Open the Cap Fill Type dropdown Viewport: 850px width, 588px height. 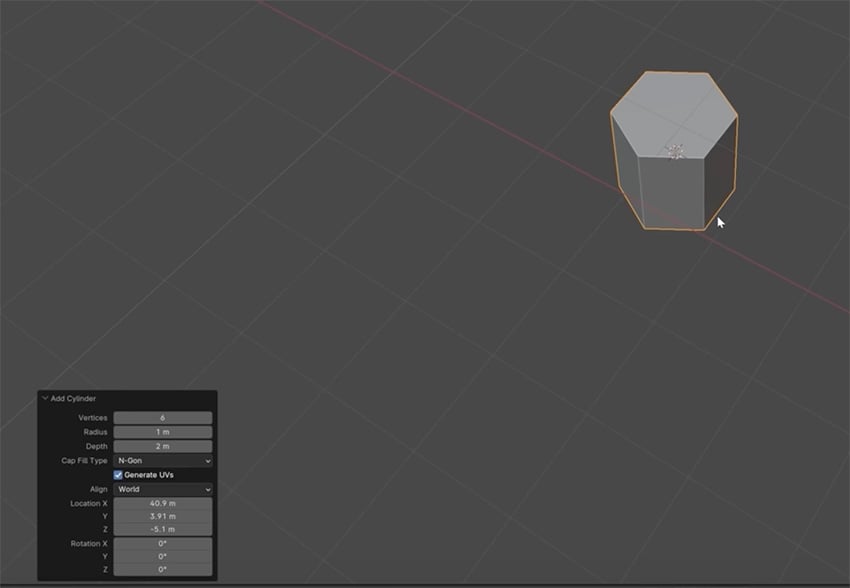(x=163, y=461)
